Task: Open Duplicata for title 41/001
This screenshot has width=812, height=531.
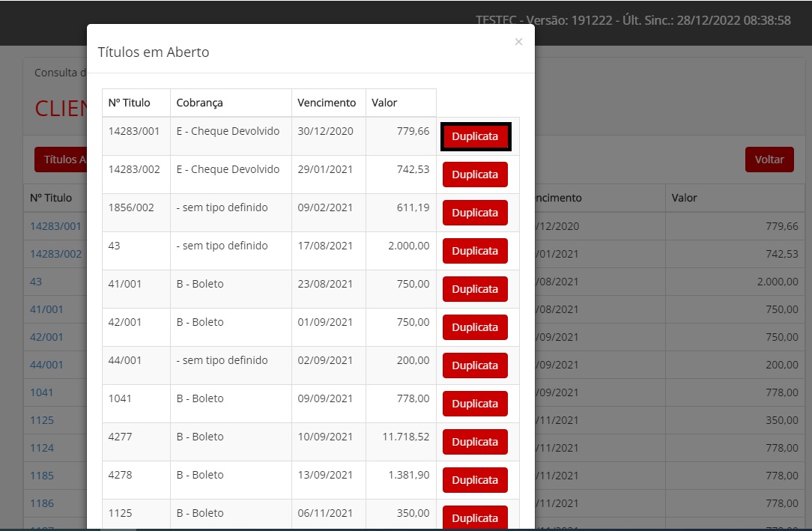Action: point(475,289)
